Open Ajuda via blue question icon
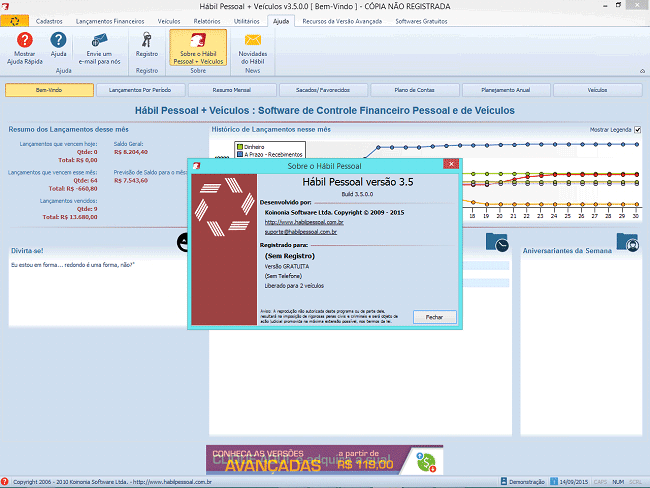650x488 pixels. click(58, 40)
